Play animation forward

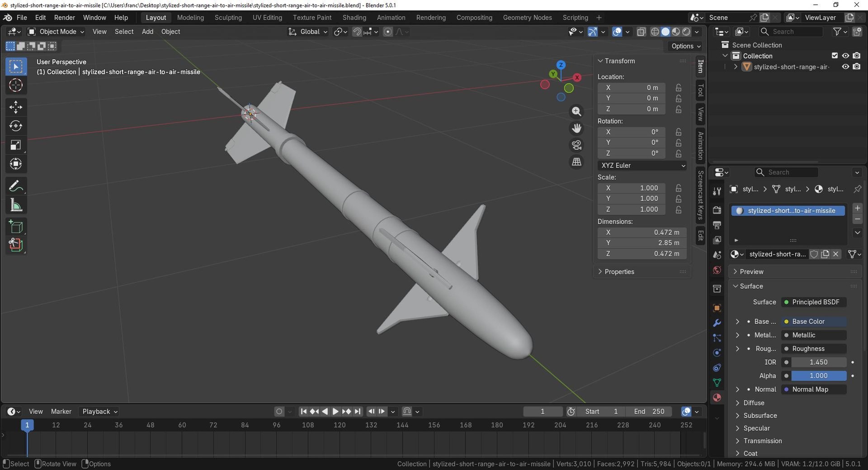point(335,412)
